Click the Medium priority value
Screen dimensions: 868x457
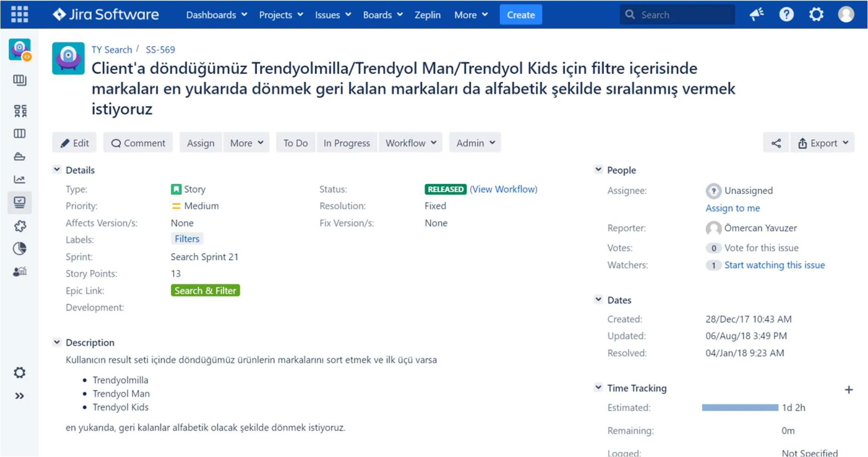click(x=201, y=206)
